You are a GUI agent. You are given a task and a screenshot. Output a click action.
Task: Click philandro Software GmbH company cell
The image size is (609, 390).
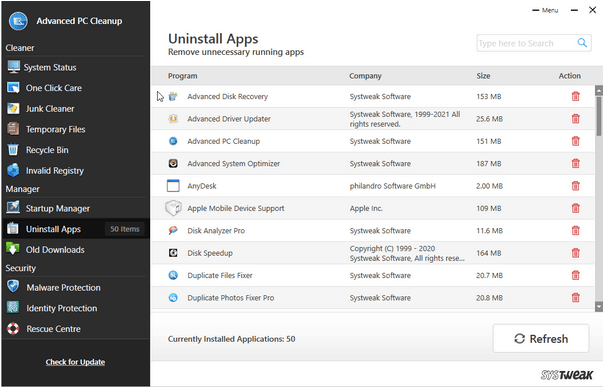[x=392, y=186]
